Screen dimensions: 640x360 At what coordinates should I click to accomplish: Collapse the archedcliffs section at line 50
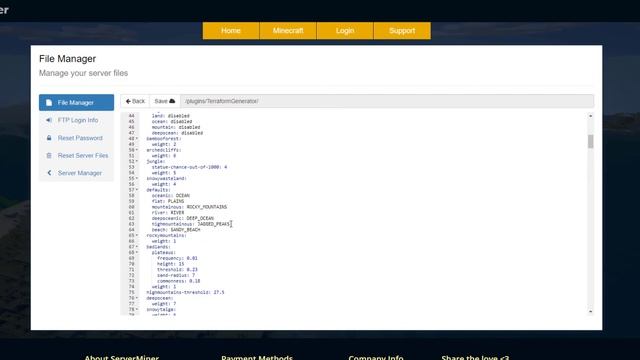pyautogui.click(x=137, y=150)
